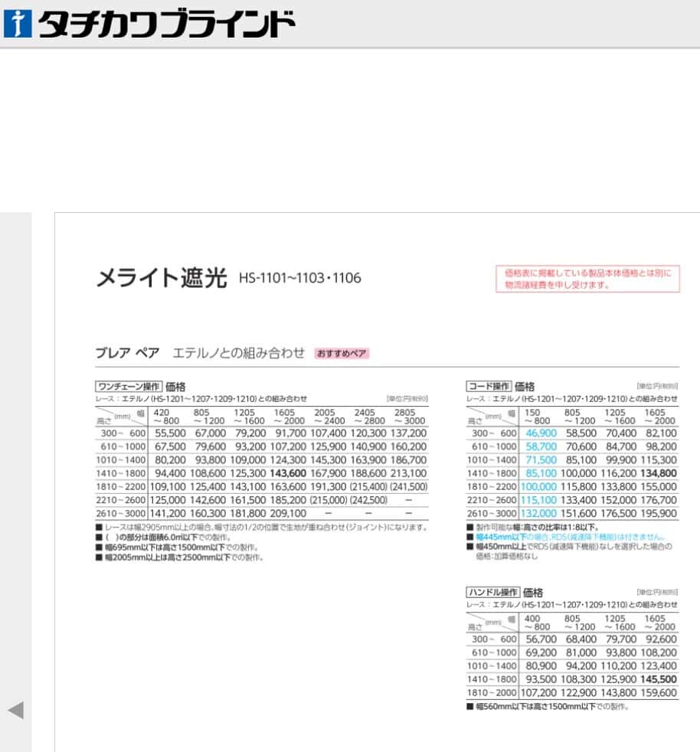Select the bold price 145,500 in handle table

coord(658,679)
